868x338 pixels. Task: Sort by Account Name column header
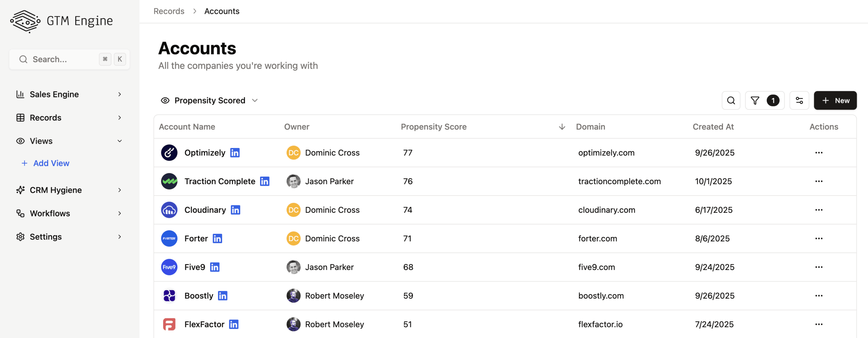[187, 127]
